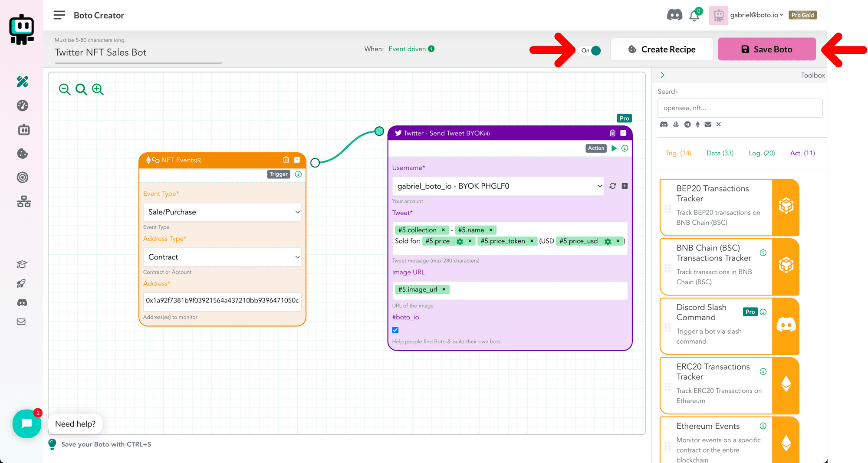
Task: Select the Discord Slash Command card
Action: point(729,326)
